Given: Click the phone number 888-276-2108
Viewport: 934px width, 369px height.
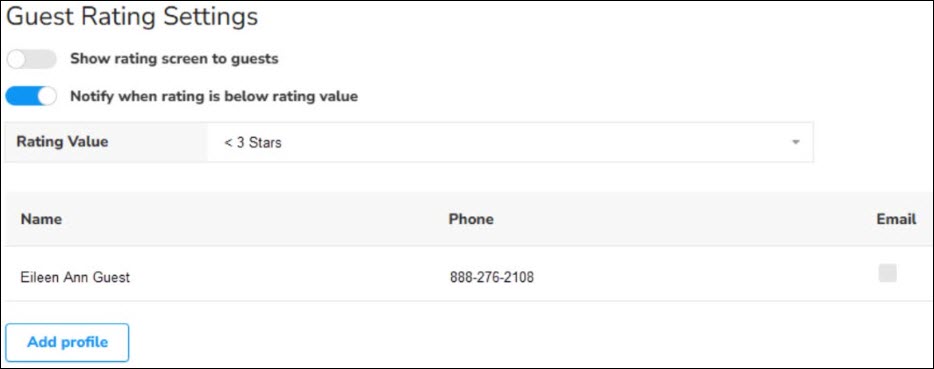Looking at the screenshot, I should [x=492, y=277].
